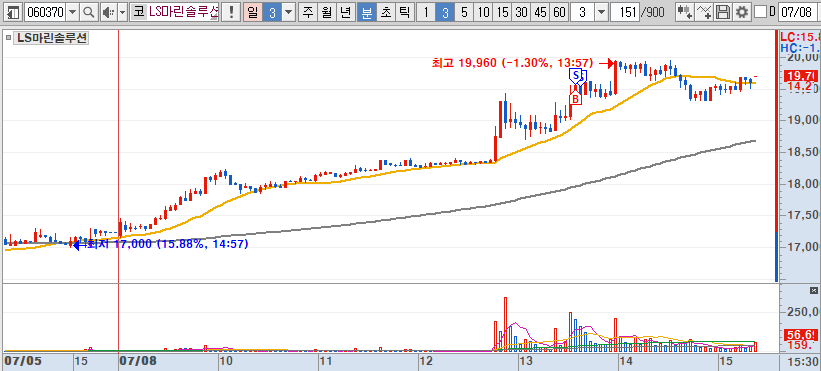Viewport: 821px width, 371px height.
Task: Switch chart to daily 일 period
Action: pos(253,12)
